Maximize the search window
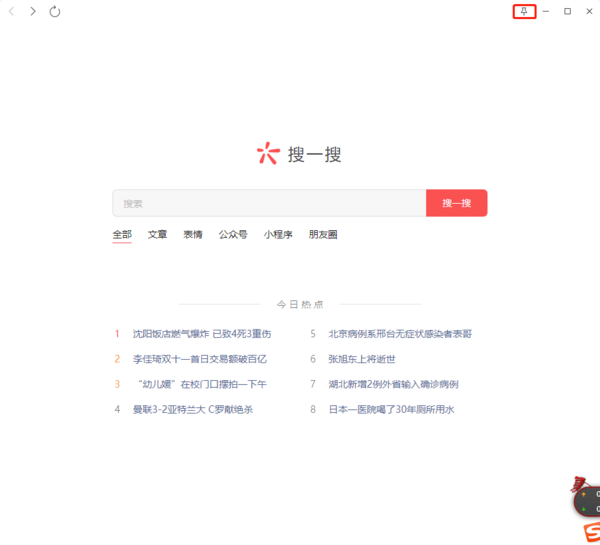This screenshot has width=600, height=545. [x=567, y=11]
